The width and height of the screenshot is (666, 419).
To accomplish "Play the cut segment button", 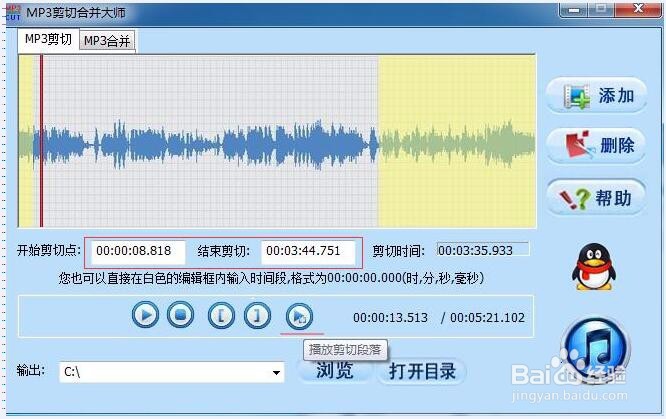I will pos(299,317).
